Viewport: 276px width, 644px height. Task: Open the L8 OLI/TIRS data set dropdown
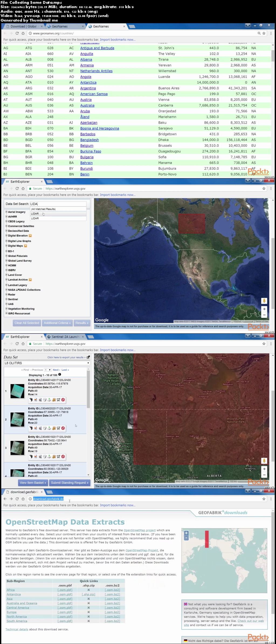tap(47, 363)
